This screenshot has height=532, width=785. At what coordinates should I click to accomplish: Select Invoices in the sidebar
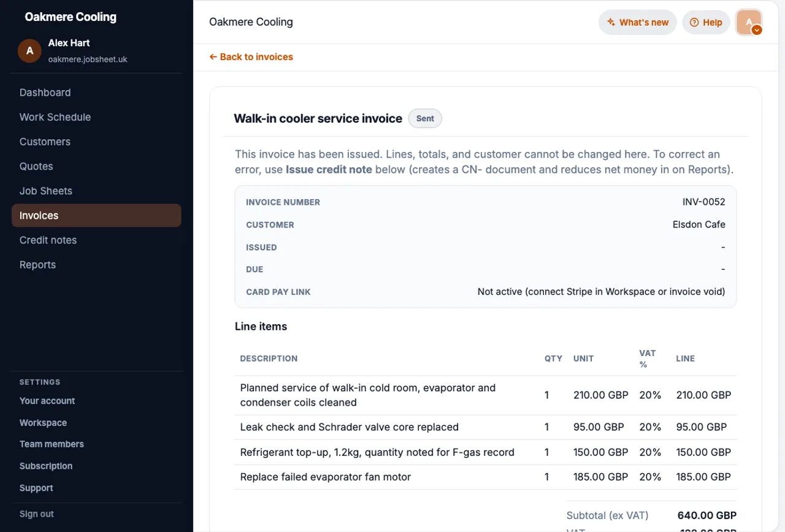[96, 216]
